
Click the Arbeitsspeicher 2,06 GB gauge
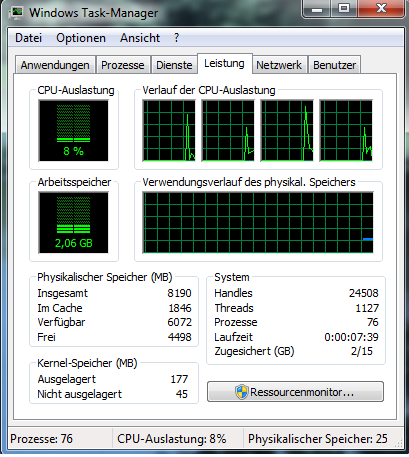tap(73, 223)
